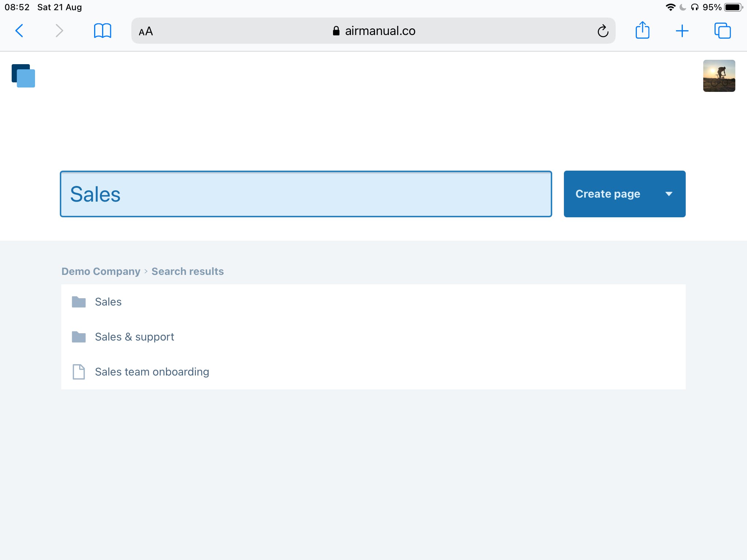Tap Safari forward arrow

point(59,31)
